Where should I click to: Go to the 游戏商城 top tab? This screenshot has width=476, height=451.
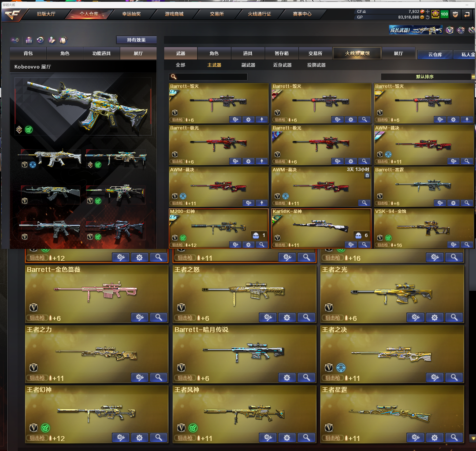point(174,14)
